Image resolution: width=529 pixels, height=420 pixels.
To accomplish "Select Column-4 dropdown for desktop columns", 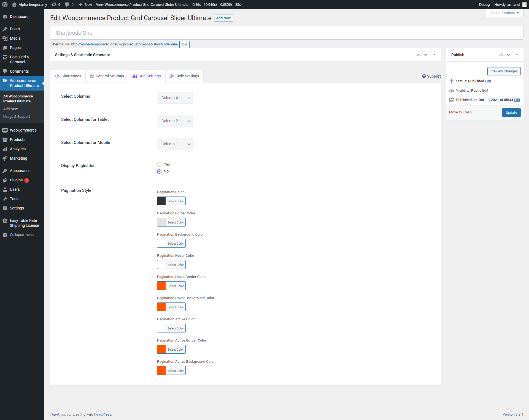I will [x=174, y=97].
